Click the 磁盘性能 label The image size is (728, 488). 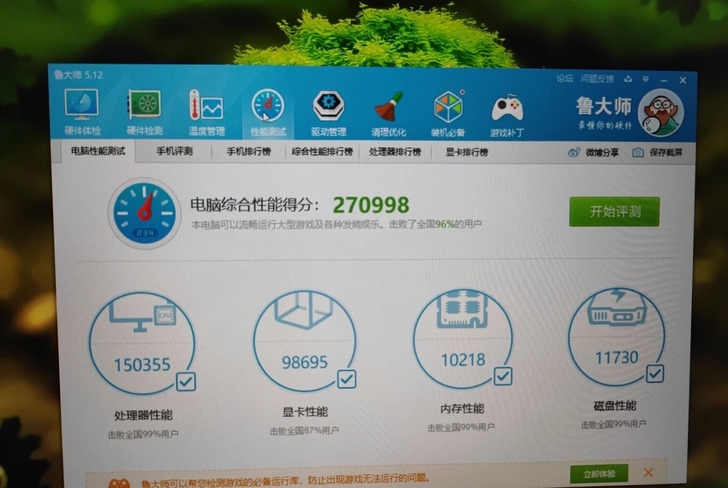click(x=615, y=406)
